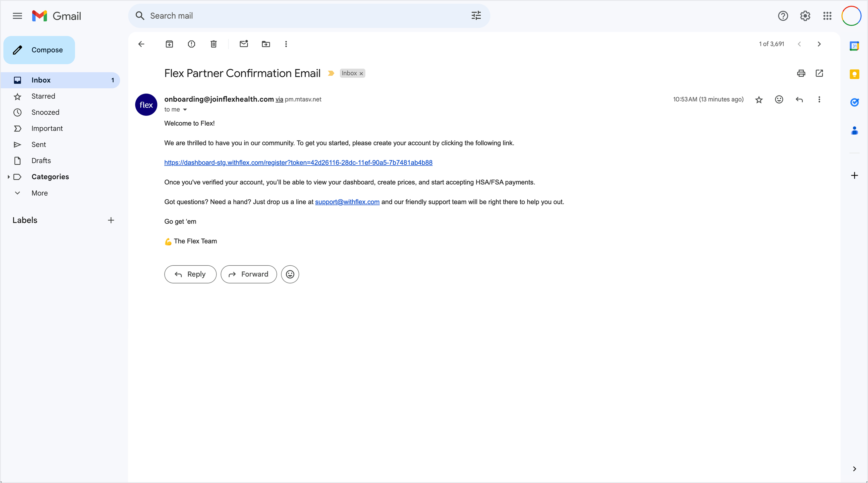Viewport: 868px width, 483px height.
Task: Open the Support help icon
Action: [783, 16]
